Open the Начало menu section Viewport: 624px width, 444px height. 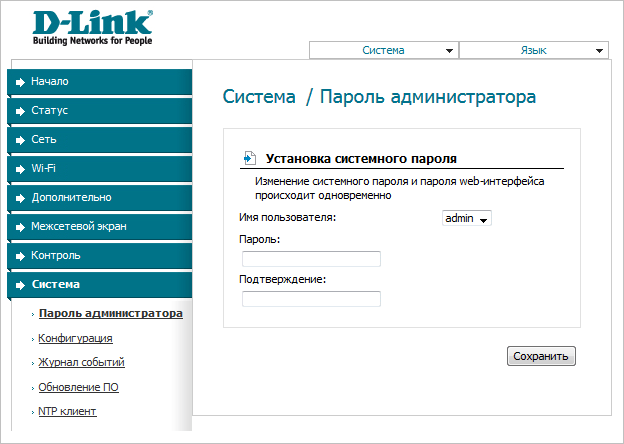coord(99,82)
